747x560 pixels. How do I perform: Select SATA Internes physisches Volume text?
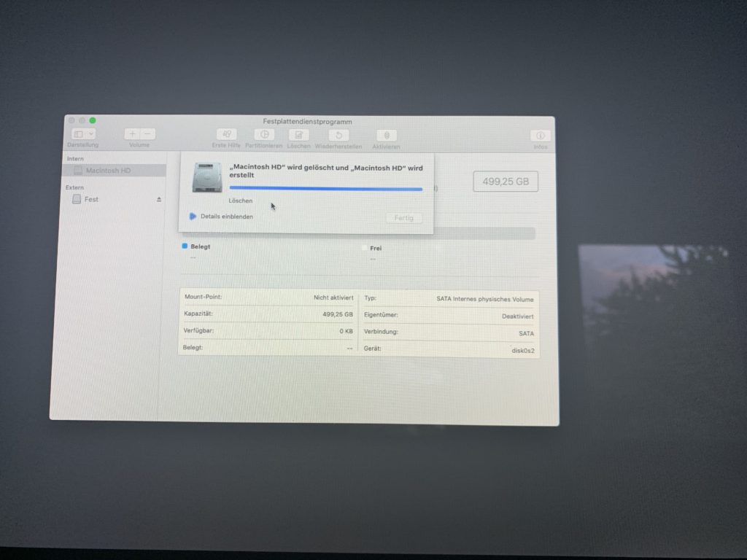[485, 299]
